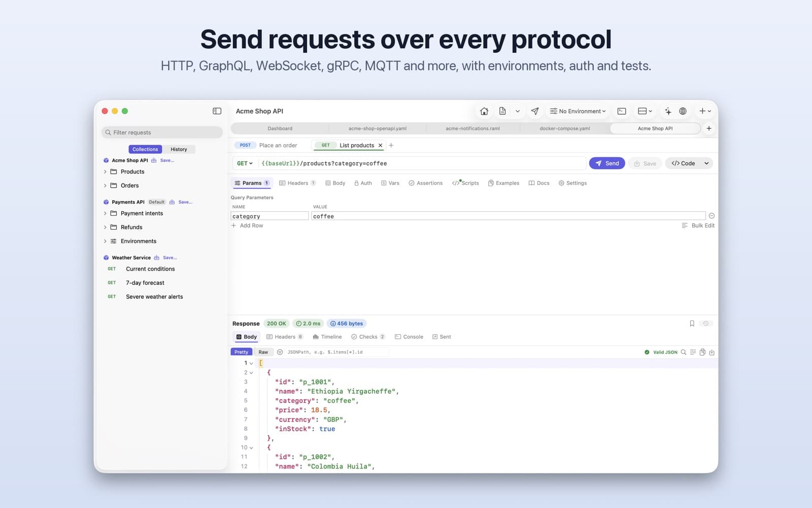
Task: Open the GET method dropdown
Action: pyautogui.click(x=245, y=164)
